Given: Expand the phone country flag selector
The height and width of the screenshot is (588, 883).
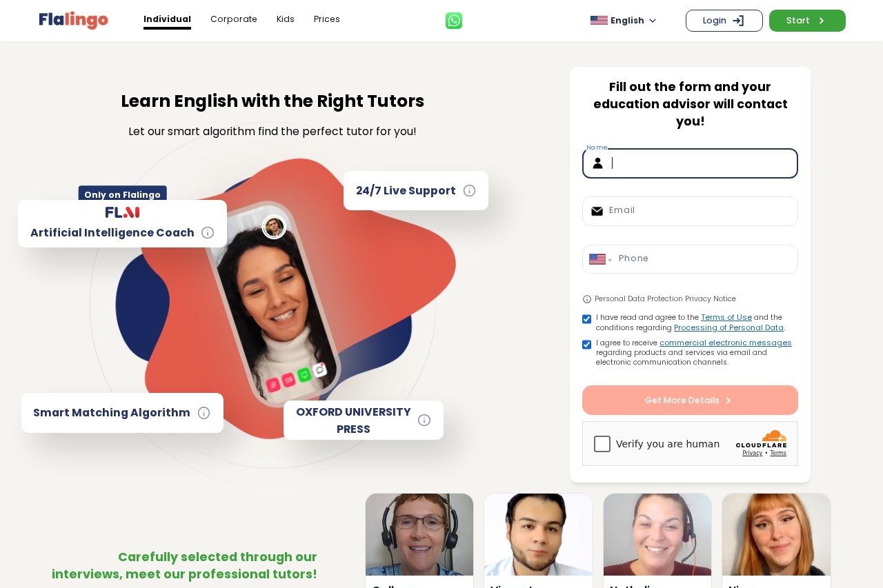Looking at the screenshot, I should tap(600, 259).
